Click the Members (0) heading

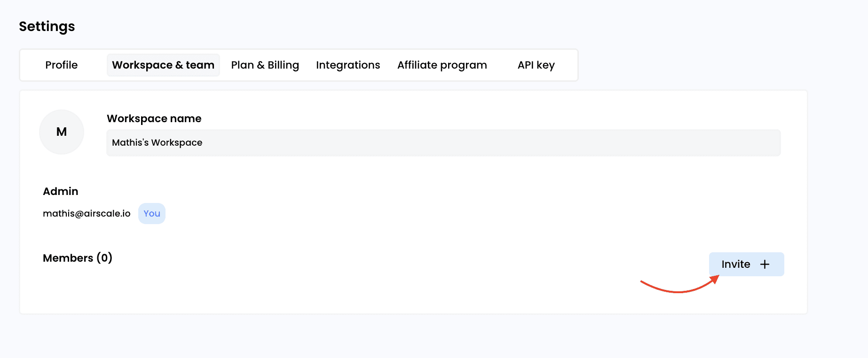pos(78,258)
